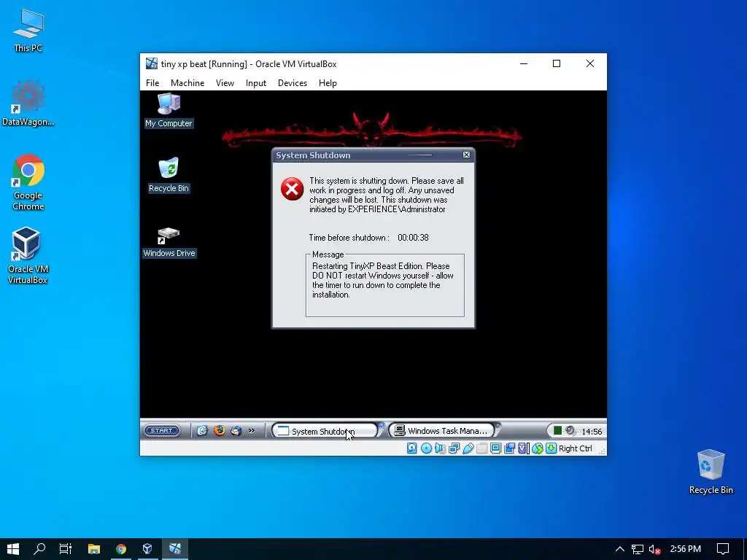Click VM window bottom-right resize grip
Image resolution: width=747 pixels, height=560 pixels.
click(602, 451)
